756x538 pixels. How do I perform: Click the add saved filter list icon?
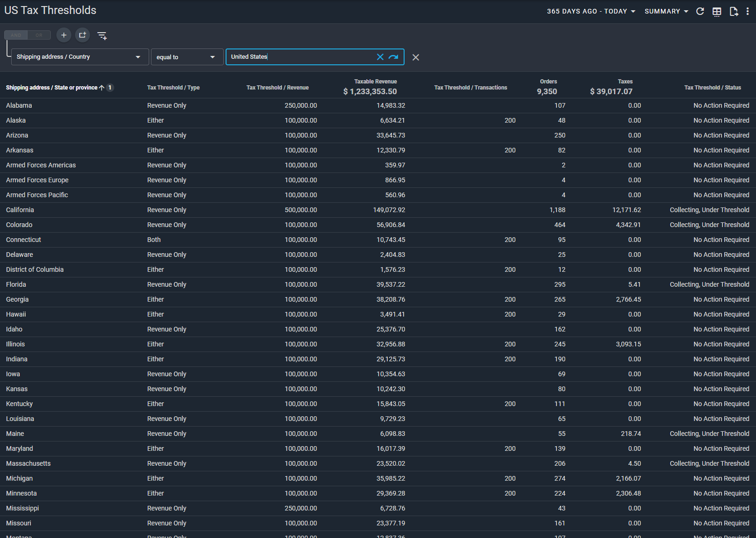click(102, 35)
